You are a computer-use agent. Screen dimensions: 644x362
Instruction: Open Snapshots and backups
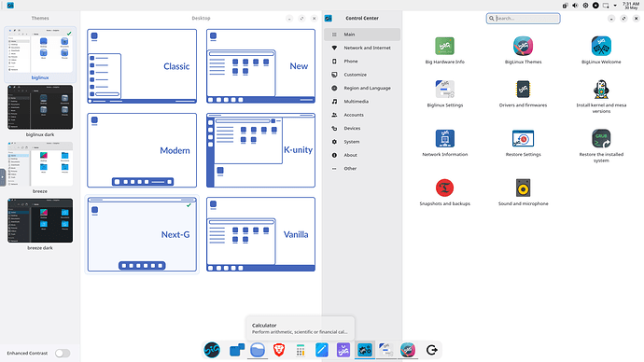point(445,192)
